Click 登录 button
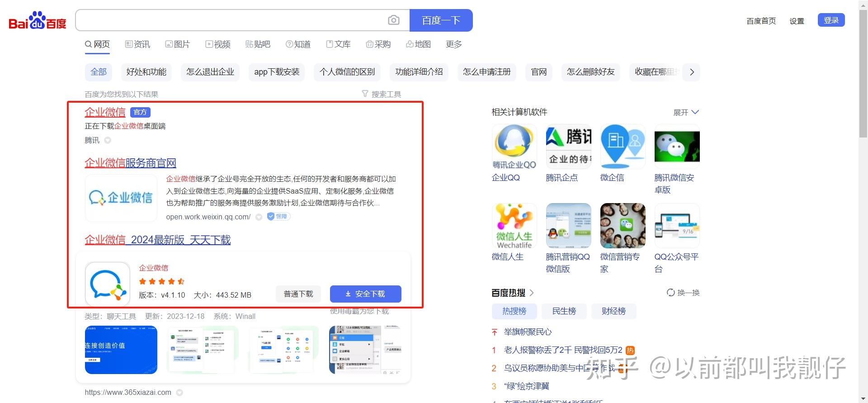This screenshot has height=403, width=868. pyautogui.click(x=831, y=20)
